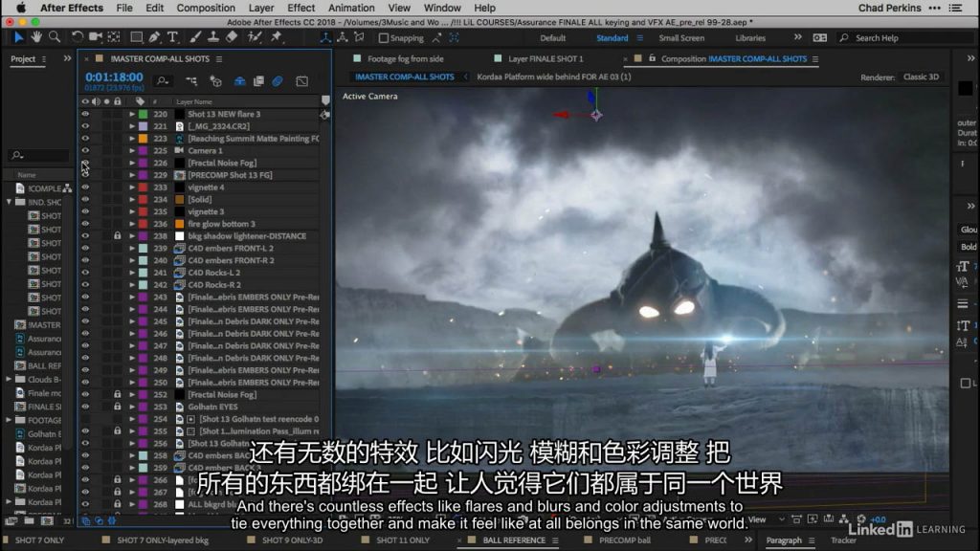Toggle the Draft 3D icon in the timeline
The height and width of the screenshot is (551, 980).
pyautogui.click(x=215, y=81)
